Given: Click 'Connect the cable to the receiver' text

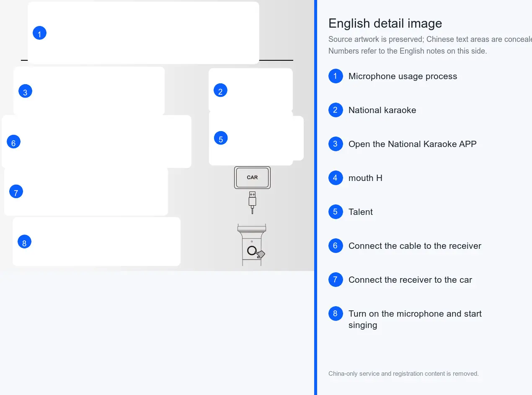Looking at the screenshot, I should click(415, 246).
